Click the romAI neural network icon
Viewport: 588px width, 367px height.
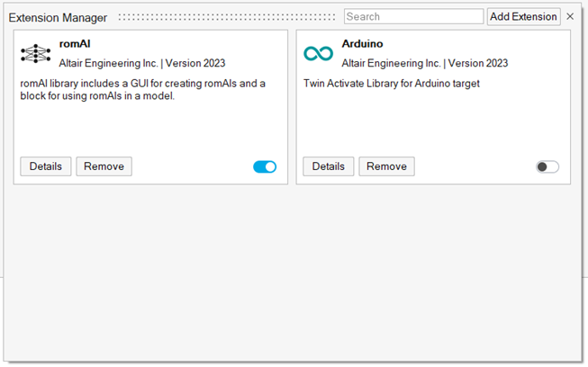click(35, 53)
